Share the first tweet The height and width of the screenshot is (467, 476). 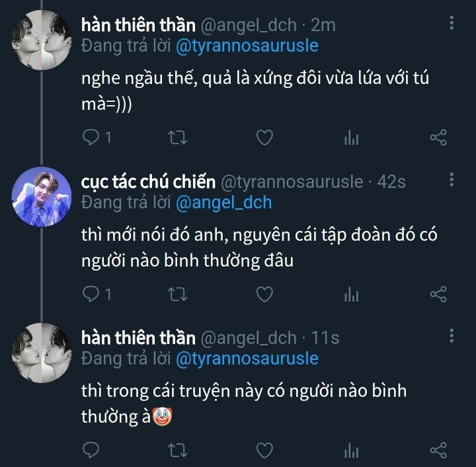438,138
